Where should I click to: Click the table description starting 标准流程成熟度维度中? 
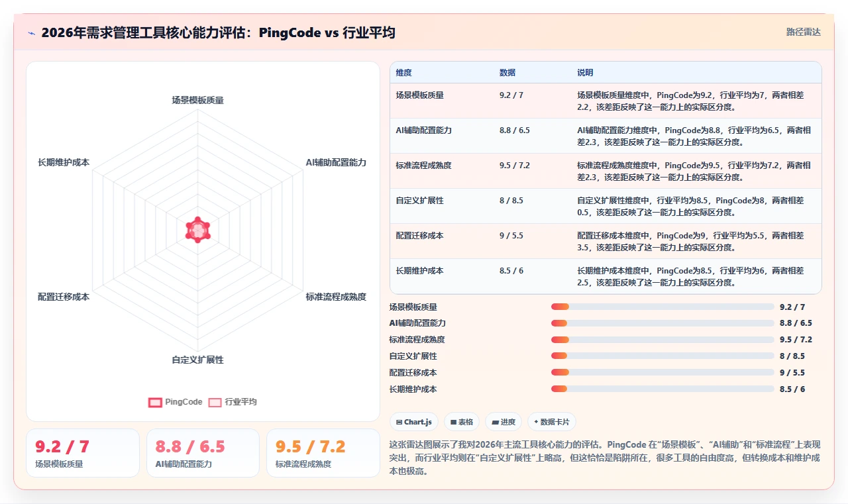(x=694, y=171)
